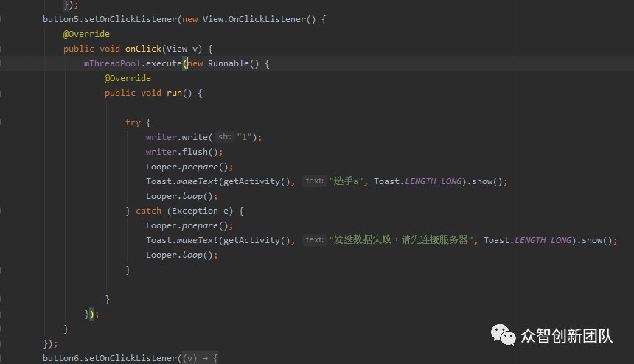Click LENGTH_LONG on the "选手a" line
This screenshot has height=364, width=634.
[433, 181]
